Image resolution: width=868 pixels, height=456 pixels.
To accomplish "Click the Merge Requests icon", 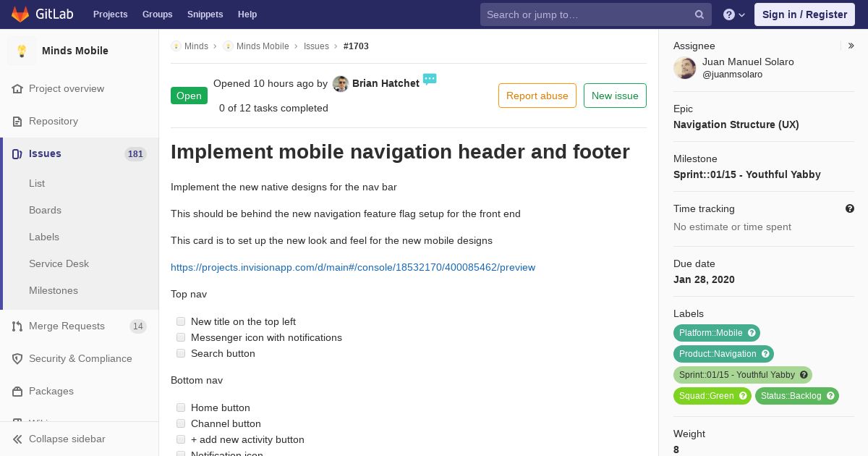I will coord(17,326).
